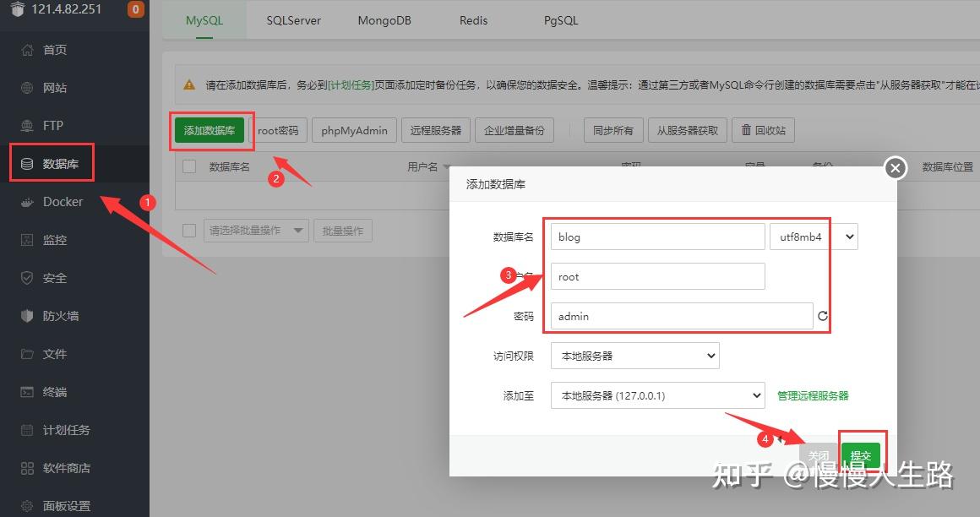The height and width of the screenshot is (517, 980).
Task: Click the monitor icon beside 监控
Action: coord(27,240)
